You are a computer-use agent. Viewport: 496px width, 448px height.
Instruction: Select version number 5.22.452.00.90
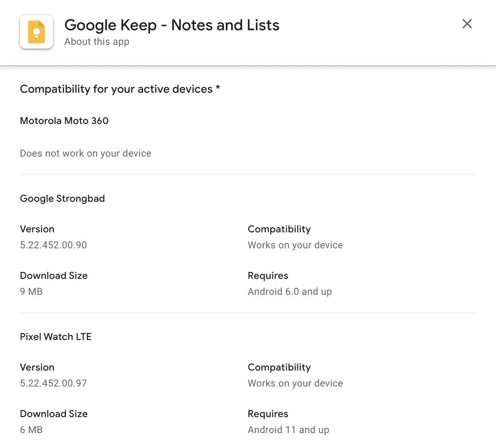pos(53,245)
